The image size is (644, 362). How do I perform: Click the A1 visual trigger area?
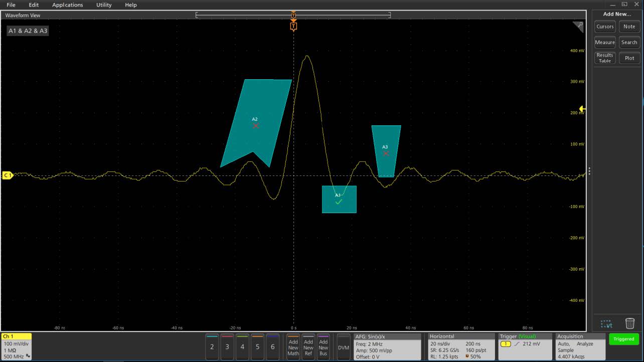point(339,200)
